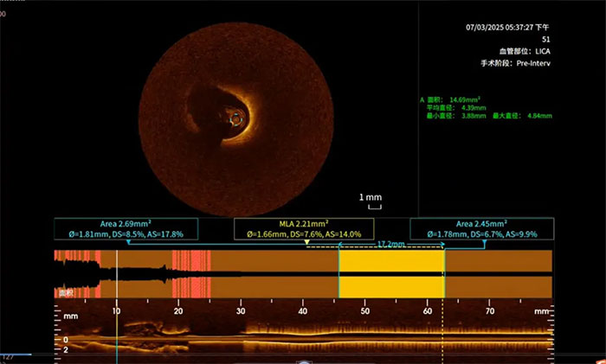The image size is (606, 364).
Task: Select the left Area 2.69mm² measurement box
Action: pos(126,229)
